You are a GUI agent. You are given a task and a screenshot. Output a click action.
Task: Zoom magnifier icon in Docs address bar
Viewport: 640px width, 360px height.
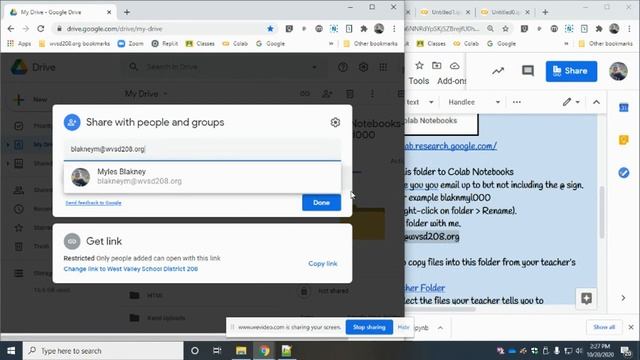tap(490, 29)
